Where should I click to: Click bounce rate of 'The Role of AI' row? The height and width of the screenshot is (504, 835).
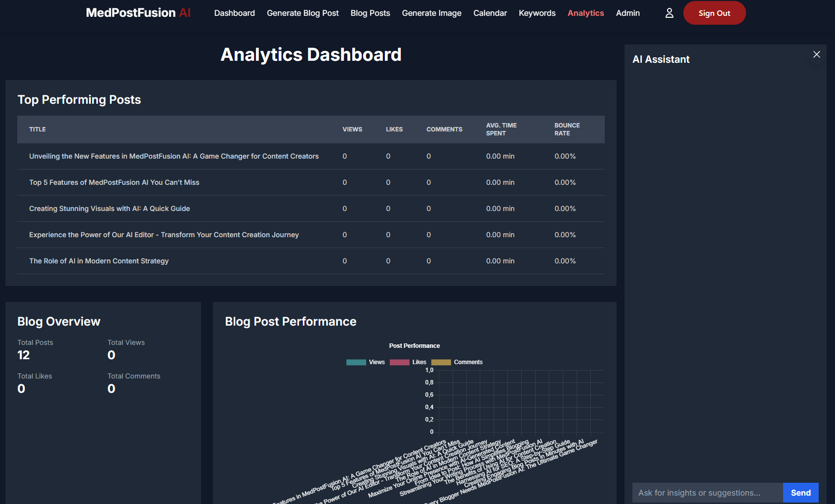[565, 261]
